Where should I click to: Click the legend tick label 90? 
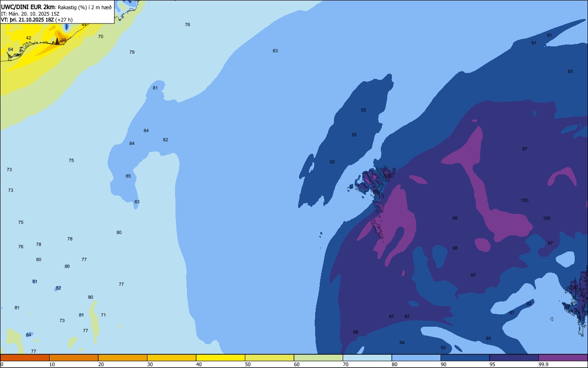[x=443, y=364]
